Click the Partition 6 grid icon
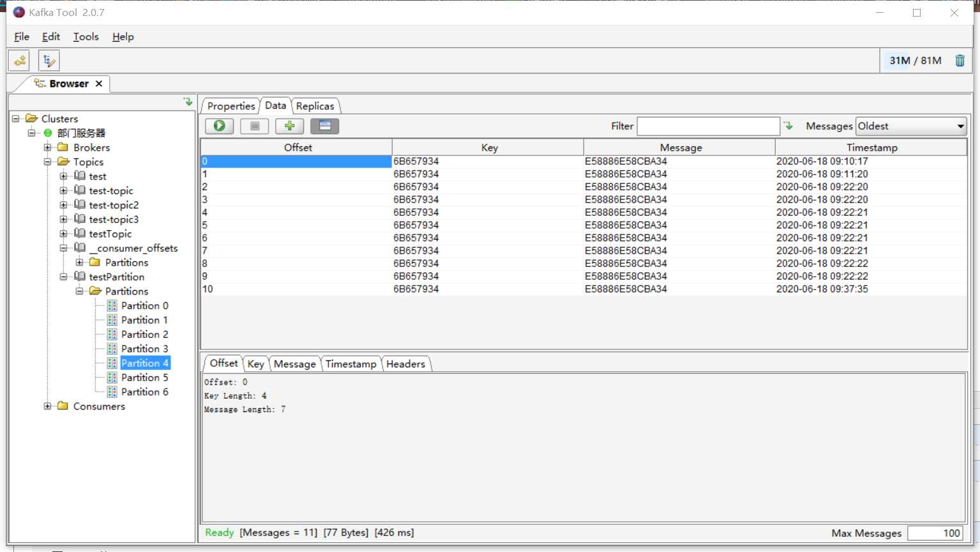This screenshot has width=980, height=552. click(112, 392)
